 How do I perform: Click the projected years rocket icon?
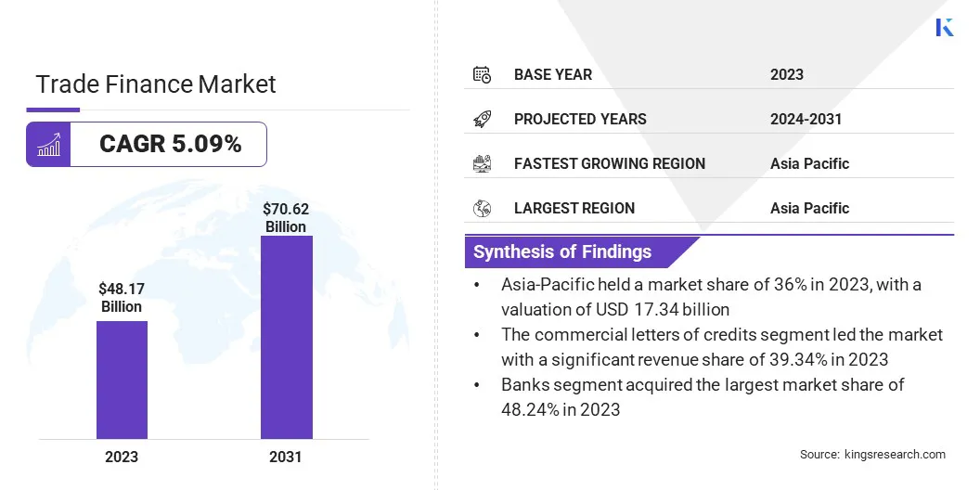[x=482, y=119]
